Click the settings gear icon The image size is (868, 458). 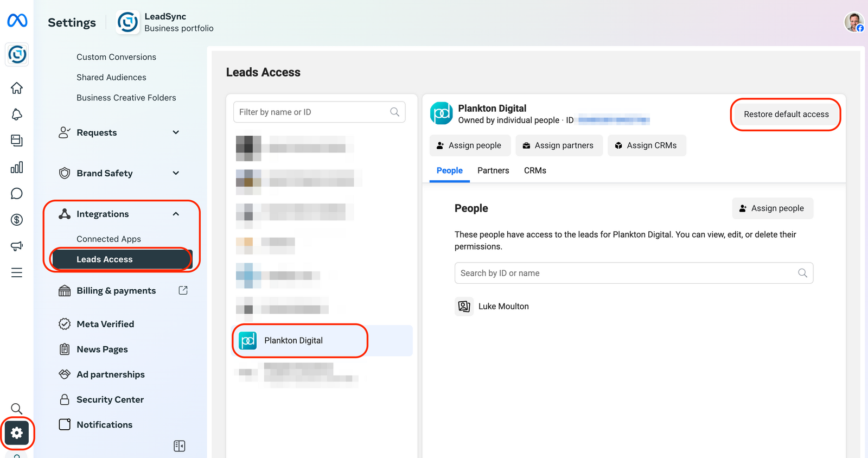pos(17,433)
